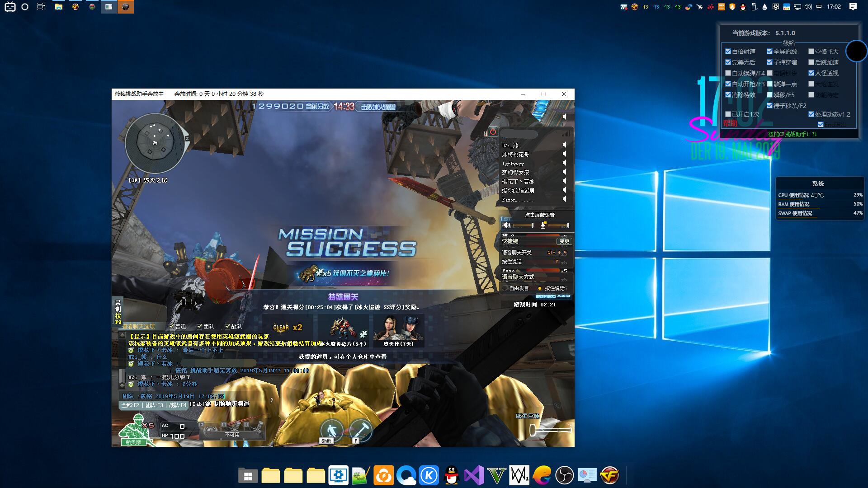Open the input method 中 indicator in tray
The height and width of the screenshot is (488, 868).
[x=819, y=7]
